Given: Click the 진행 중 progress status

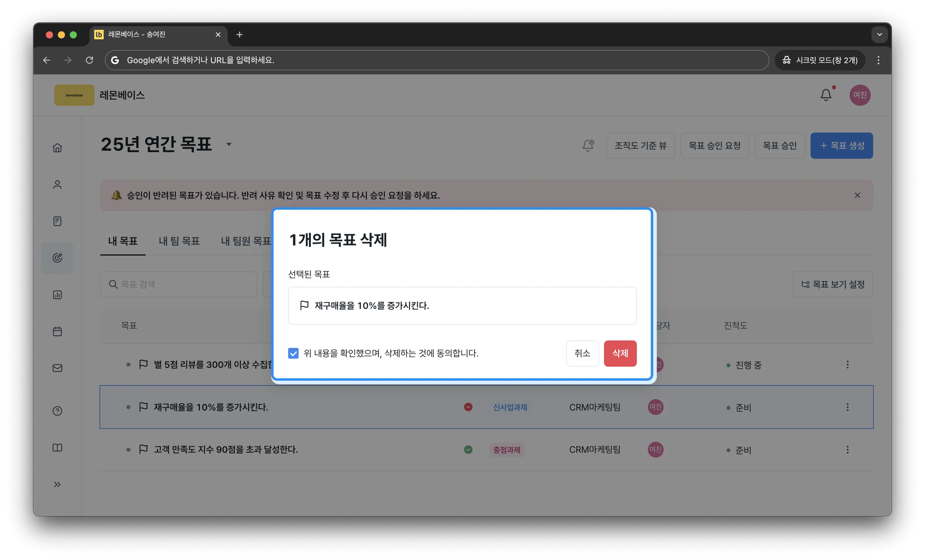Looking at the screenshot, I should point(744,365).
